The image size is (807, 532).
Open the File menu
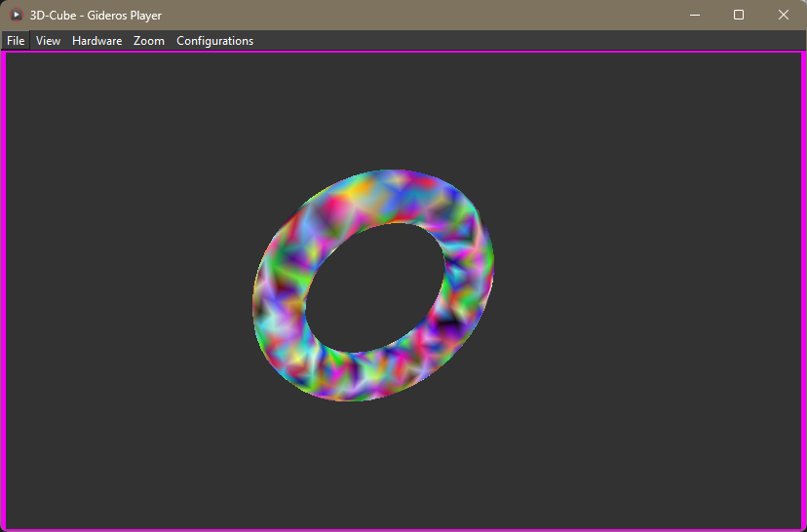pos(16,41)
